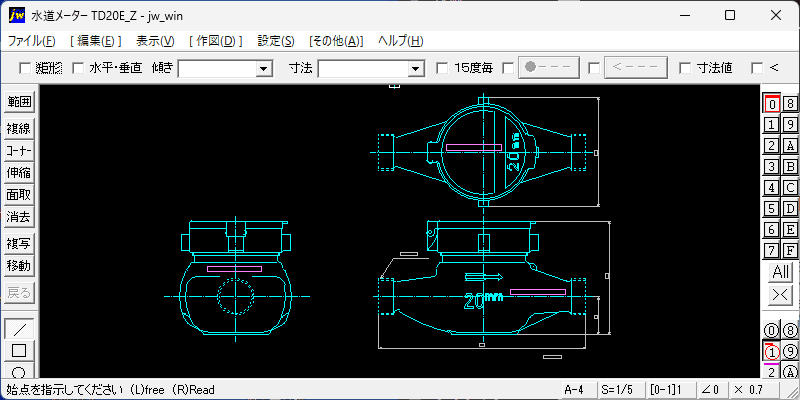
Task: Tick checkbox beside the <--- button
Action: [594, 68]
